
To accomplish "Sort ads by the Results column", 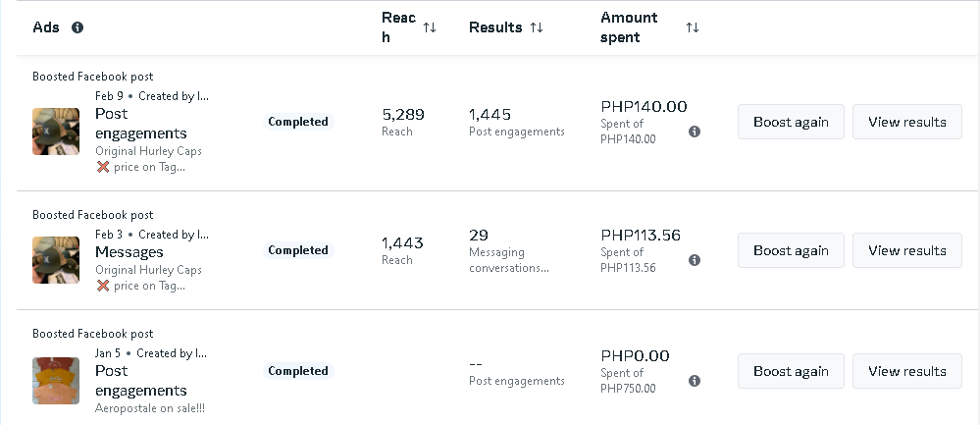I will (537, 27).
